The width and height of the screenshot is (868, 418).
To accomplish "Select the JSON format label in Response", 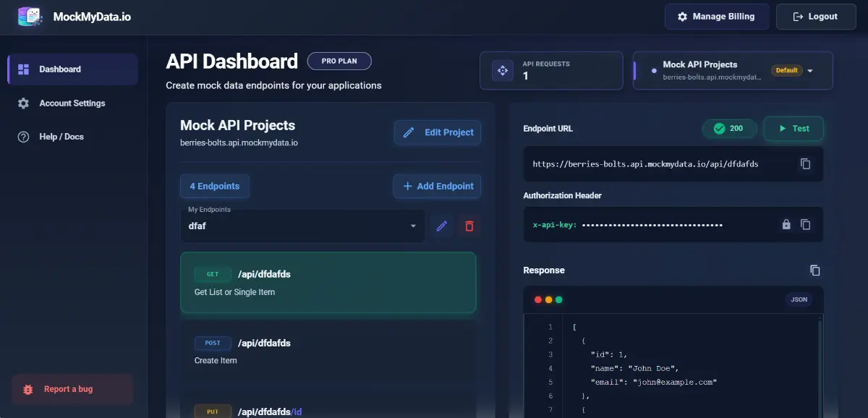I will (x=799, y=299).
